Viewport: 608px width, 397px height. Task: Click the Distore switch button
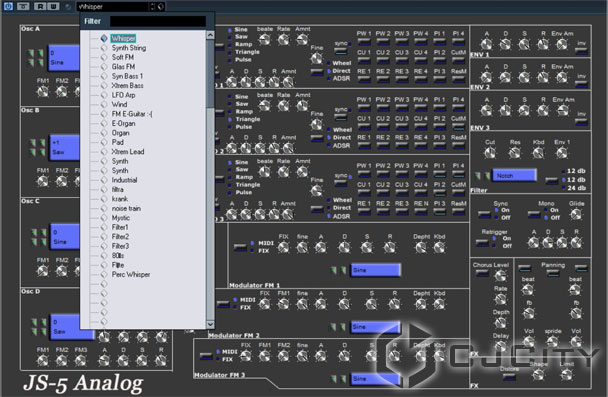tap(509, 377)
